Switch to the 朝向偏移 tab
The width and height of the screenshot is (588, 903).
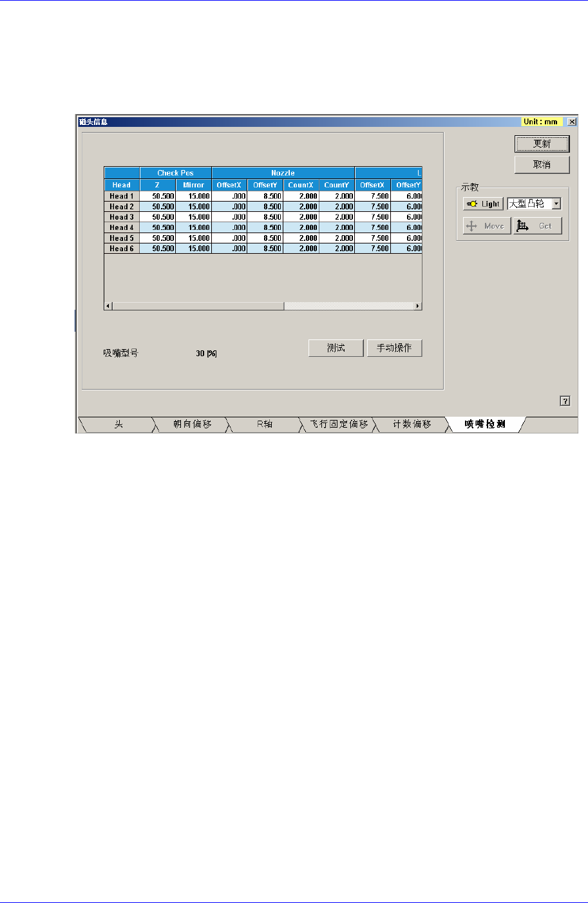point(192,424)
